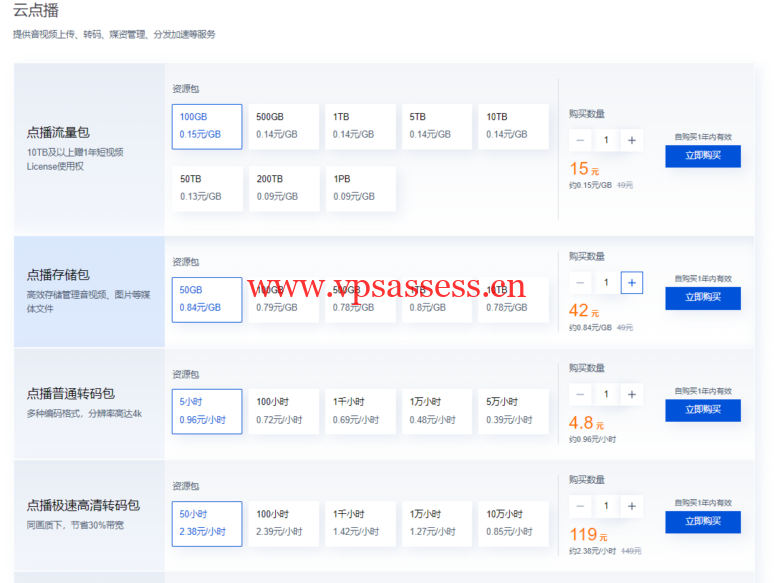Click plus button for 点播存储包 quantity
The height and width of the screenshot is (583, 780).
(x=631, y=283)
